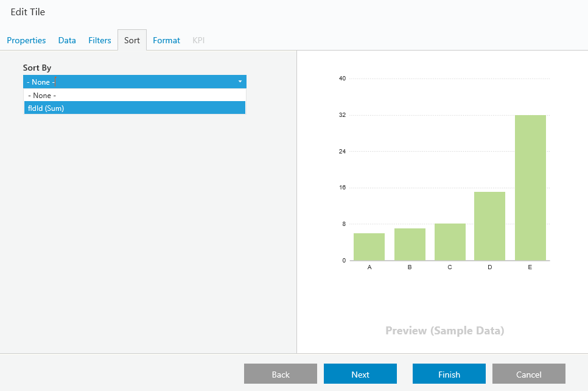Click the y-axis value 24
Viewport: 588px width, 391px height.
click(342, 151)
